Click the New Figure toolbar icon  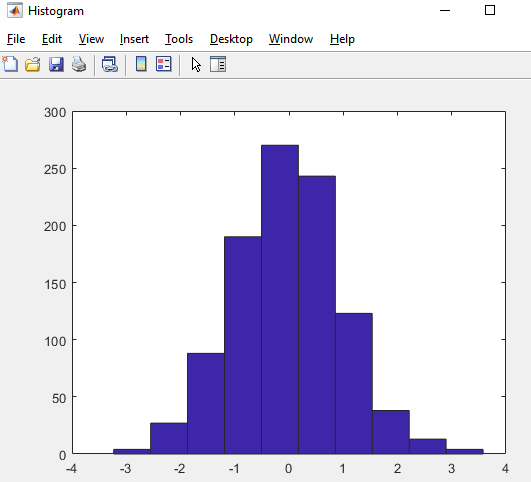pyautogui.click(x=10, y=64)
